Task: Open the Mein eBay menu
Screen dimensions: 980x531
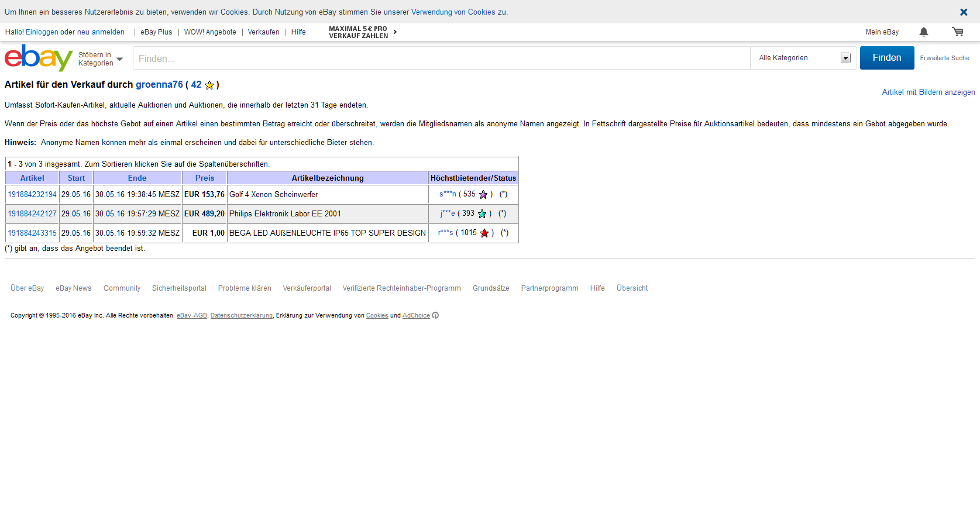Action: coord(882,32)
